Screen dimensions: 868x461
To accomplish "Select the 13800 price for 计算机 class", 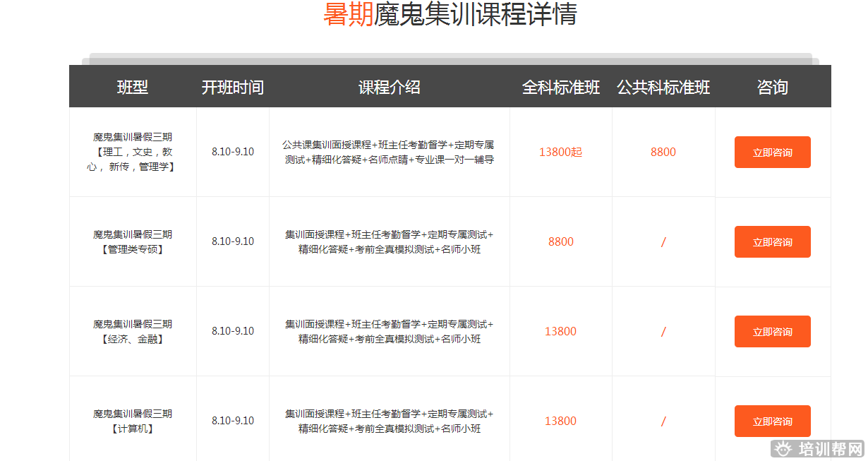I will pyautogui.click(x=560, y=421).
